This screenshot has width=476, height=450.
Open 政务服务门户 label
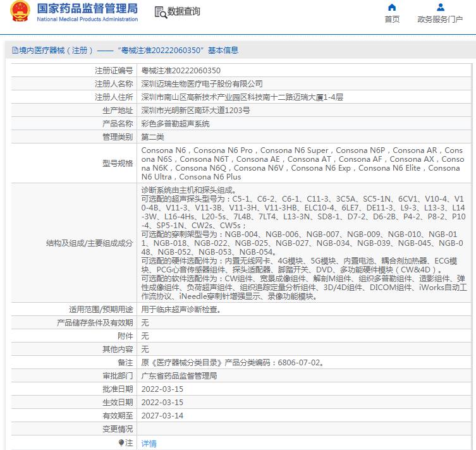440,20
